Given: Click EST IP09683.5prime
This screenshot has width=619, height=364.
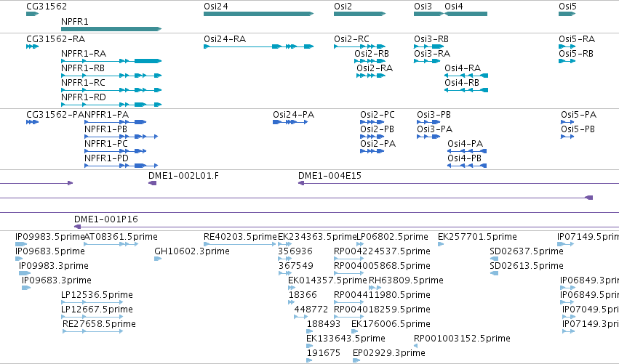Looking at the screenshot, I should [19, 259].
